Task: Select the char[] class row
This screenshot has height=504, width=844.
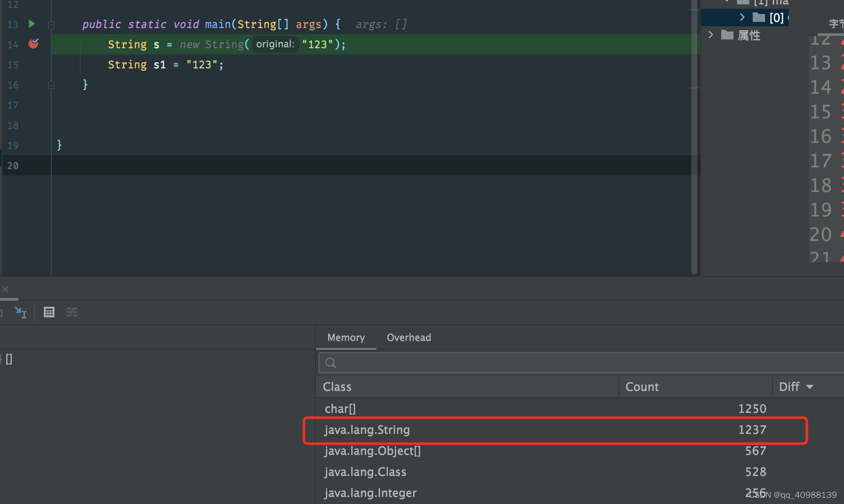Action: 580,408
